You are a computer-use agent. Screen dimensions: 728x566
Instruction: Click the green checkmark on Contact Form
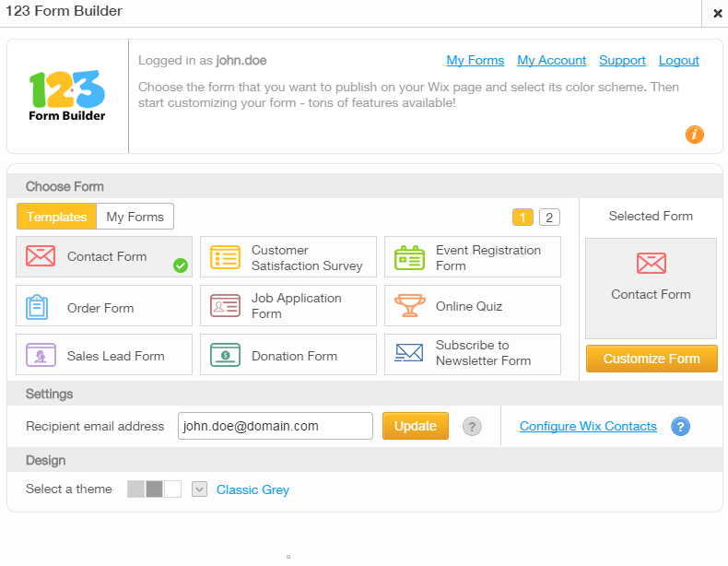[181, 265]
